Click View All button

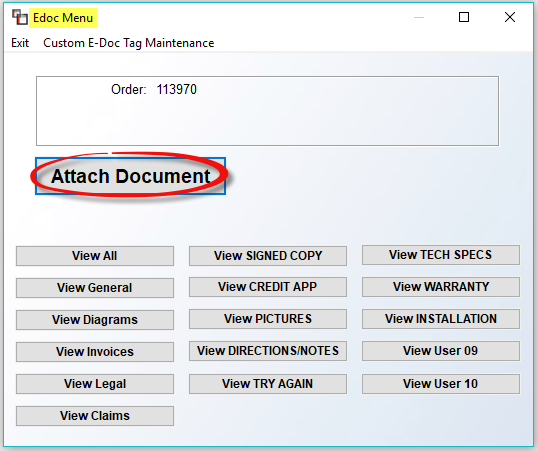[95, 256]
